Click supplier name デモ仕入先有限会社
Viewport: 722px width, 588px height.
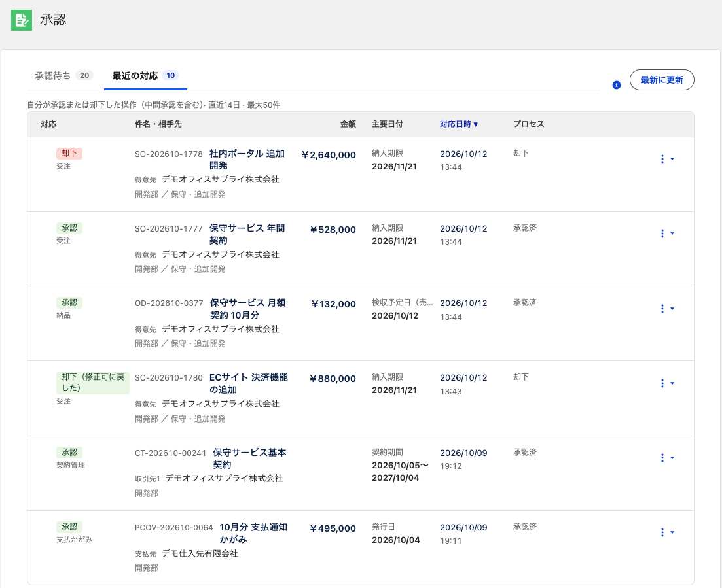pyautogui.click(x=200, y=553)
